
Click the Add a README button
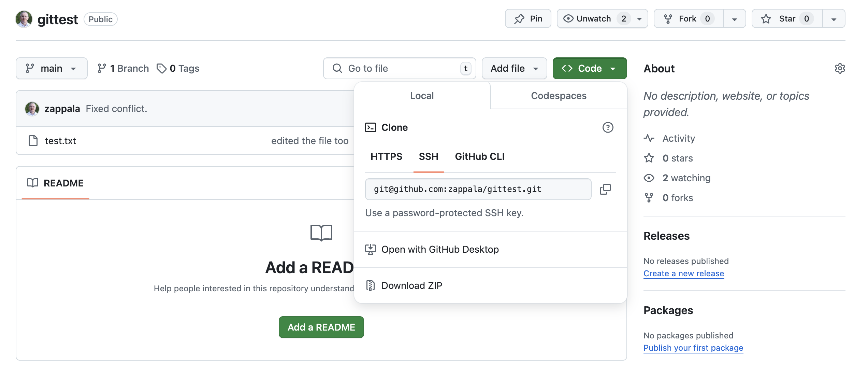tap(321, 326)
